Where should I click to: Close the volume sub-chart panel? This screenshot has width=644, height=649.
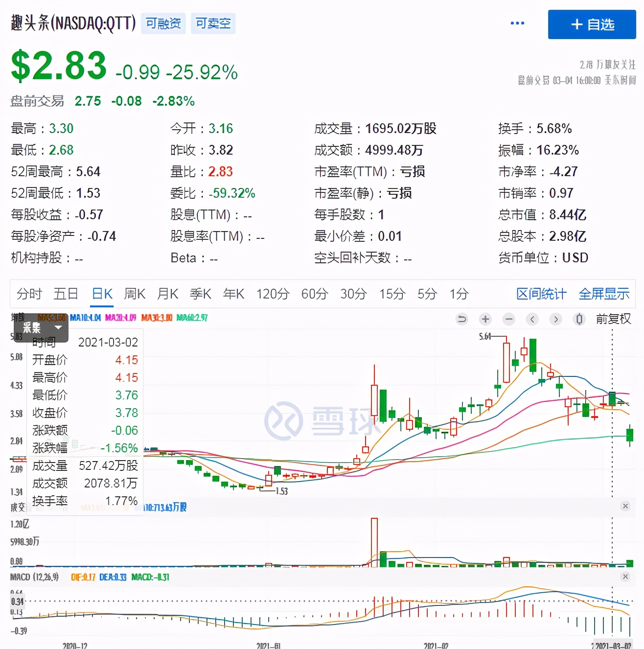tap(625, 506)
